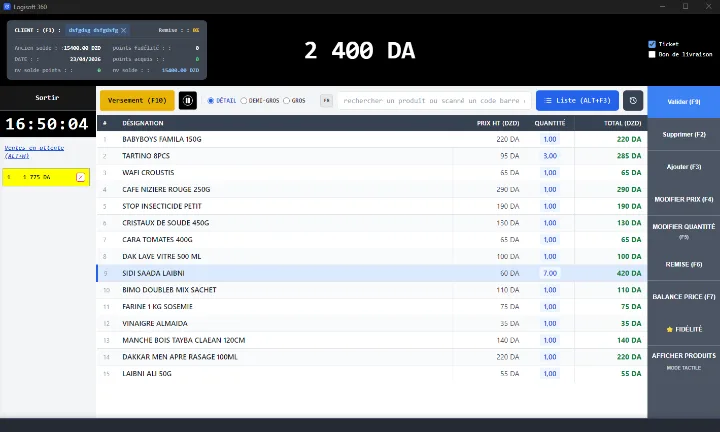Image resolution: width=720 pixels, height=432 pixels.
Task: Open Liste (ALT+F3) product list
Action: coord(577,101)
